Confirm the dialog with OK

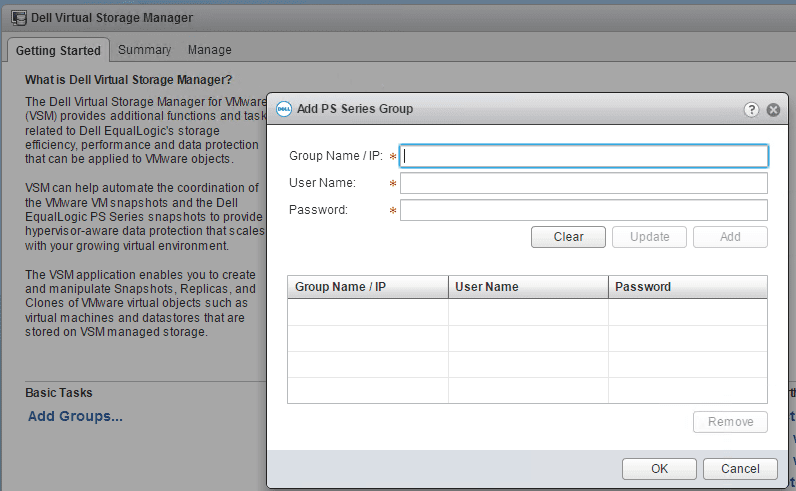tap(659, 469)
